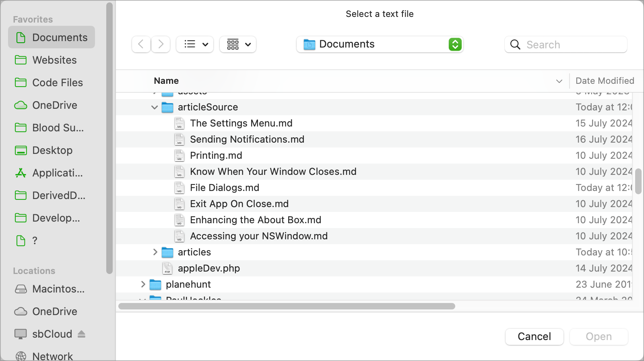The width and height of the screenshot is (644, 361).
Task: Open Websites in Favorites sidebar
Action: click(x=52, y=60)
